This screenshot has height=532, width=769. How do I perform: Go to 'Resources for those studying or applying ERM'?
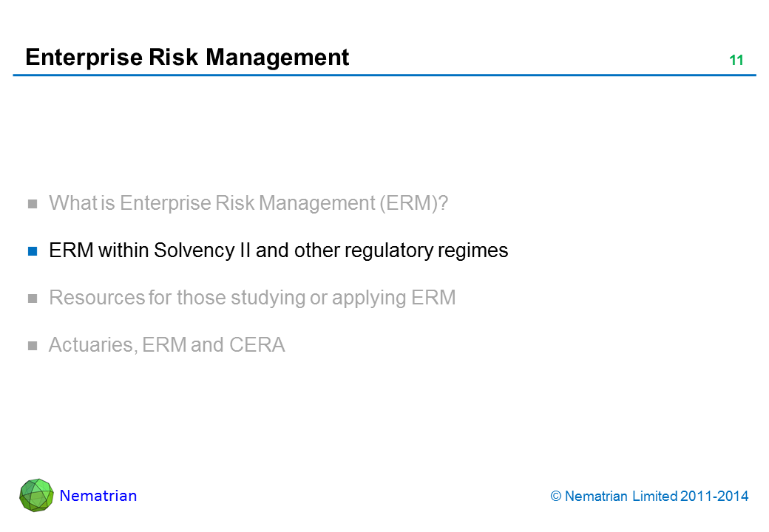(x=252, y=298)
